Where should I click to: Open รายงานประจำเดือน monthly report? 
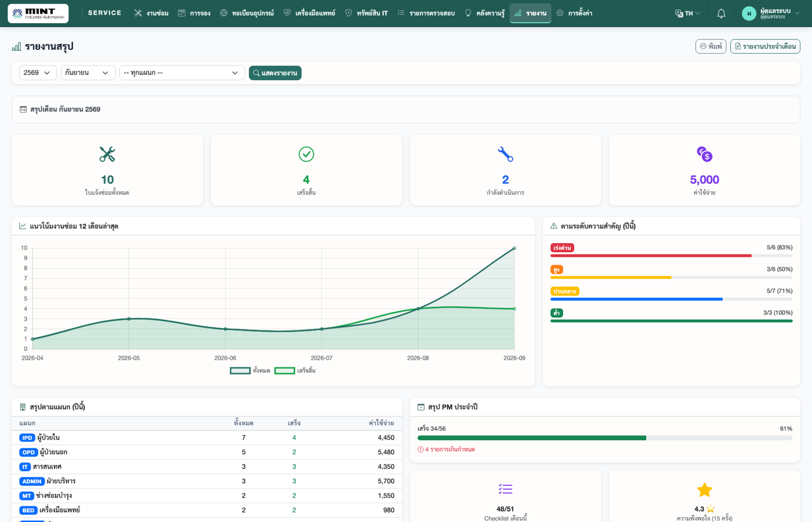[765, 46]
